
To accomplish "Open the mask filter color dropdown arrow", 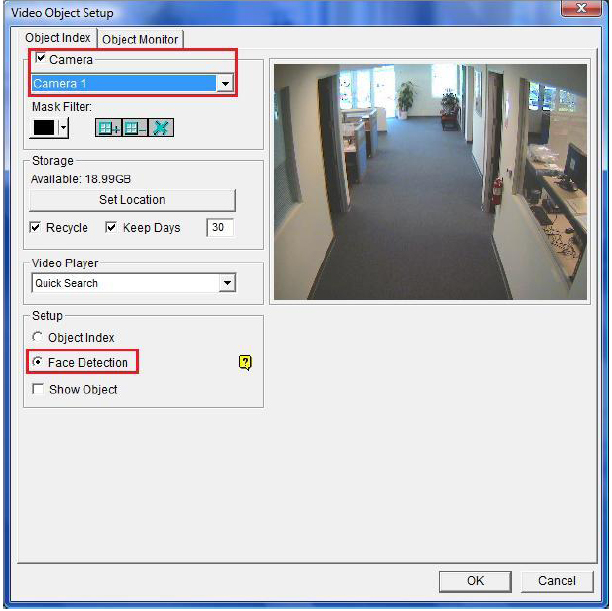I will click(x=63, y=128).
